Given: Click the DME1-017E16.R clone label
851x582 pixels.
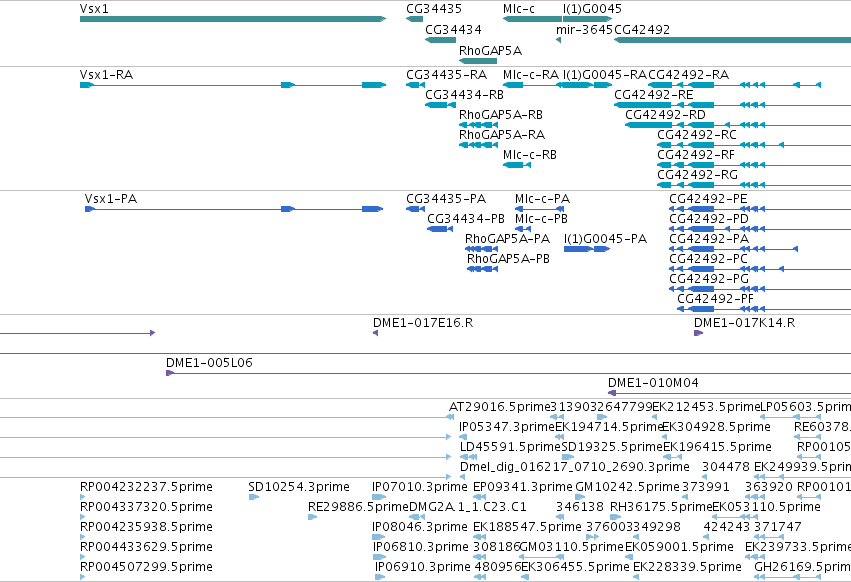Looking at the screenshot, I should click(423, 323).
